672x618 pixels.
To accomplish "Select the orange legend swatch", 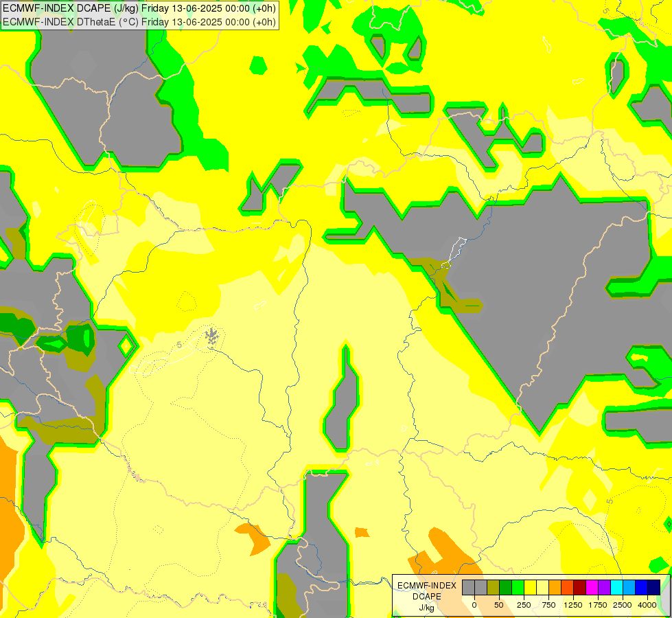I will tap(555, 588).
